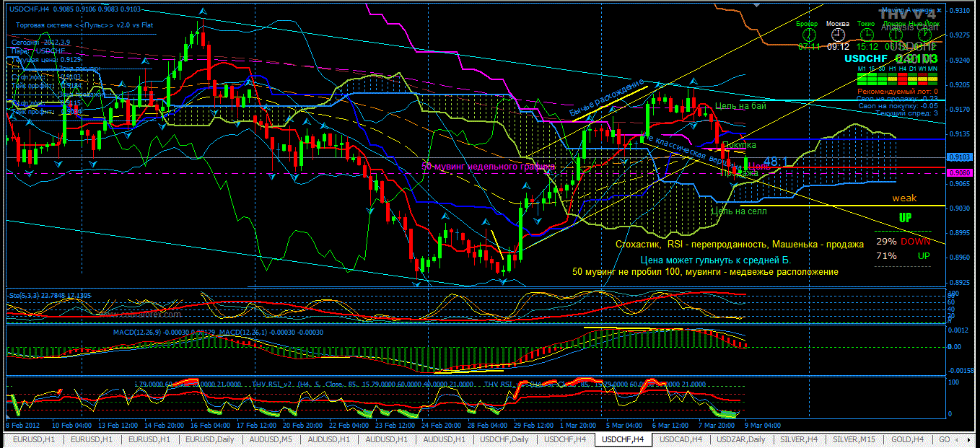Click the 'Рекомендуемый лот: 0' text

(x=898, y=92)
